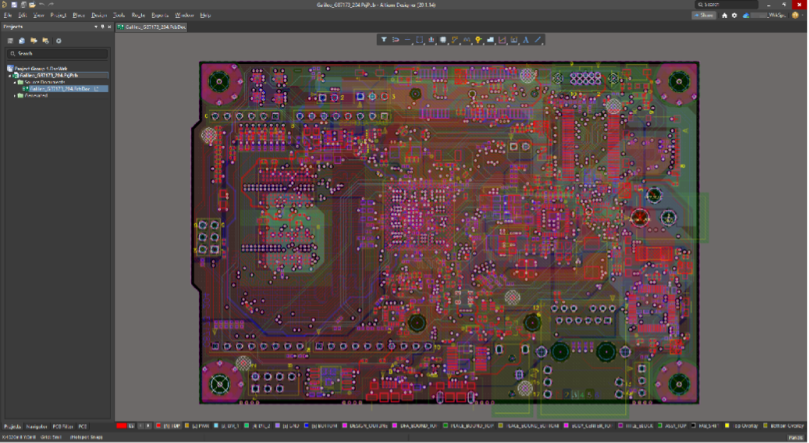The image size is (809, 443).
Task: Choose the yellow via placement tool
Action: point(478,40)
